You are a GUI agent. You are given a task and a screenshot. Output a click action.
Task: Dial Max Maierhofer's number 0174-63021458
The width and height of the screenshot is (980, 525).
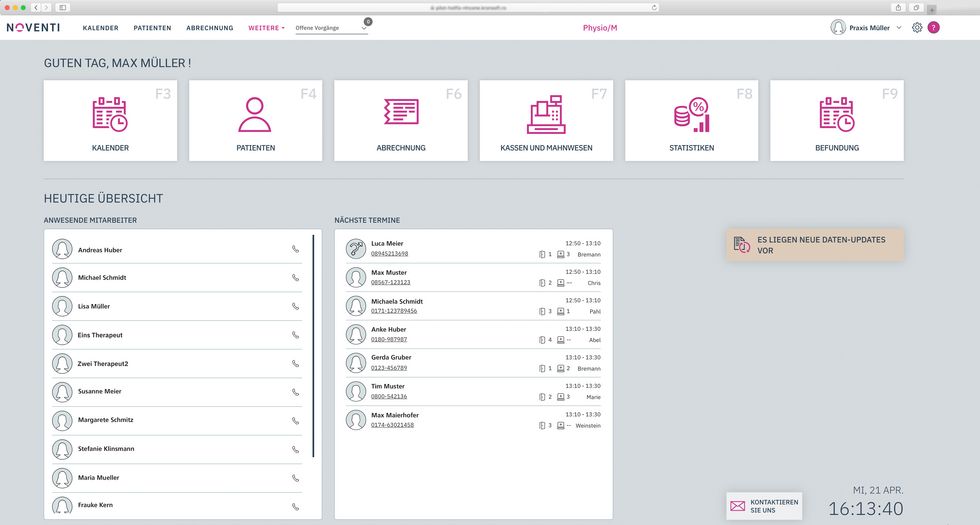pyautogui.click(x=392, y=425)
